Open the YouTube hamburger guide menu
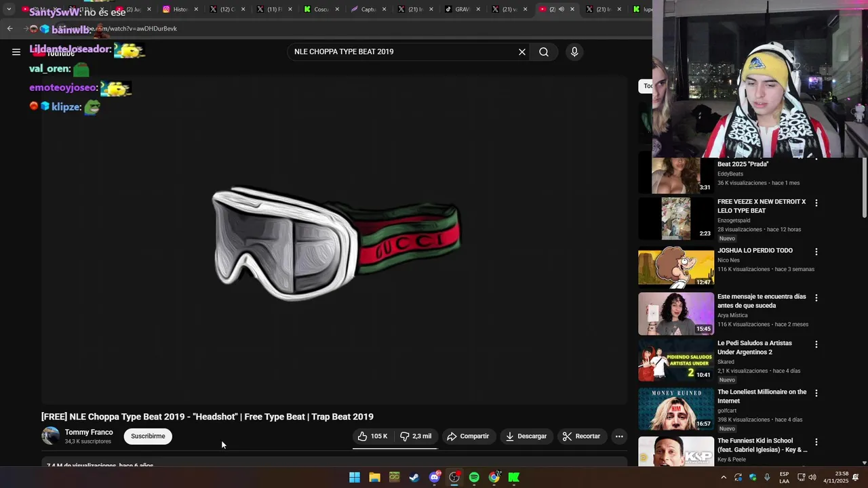This screenshot has height=488, width=868. pyautogui.click(x=16, y=52)
